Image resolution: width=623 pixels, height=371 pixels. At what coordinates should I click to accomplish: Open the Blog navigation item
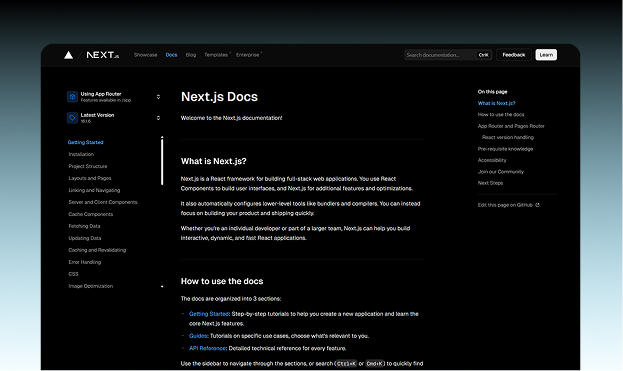191,55
